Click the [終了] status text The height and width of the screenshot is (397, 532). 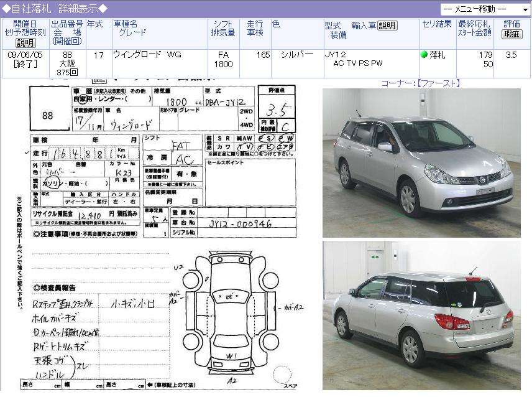click(x=25, y=63)
